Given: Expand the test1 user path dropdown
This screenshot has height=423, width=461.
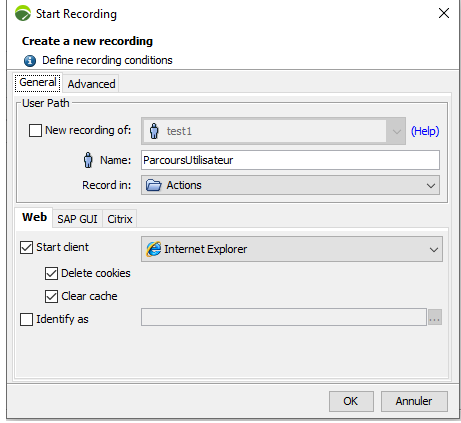Looking at the screenshot, I should coord(273,131).
